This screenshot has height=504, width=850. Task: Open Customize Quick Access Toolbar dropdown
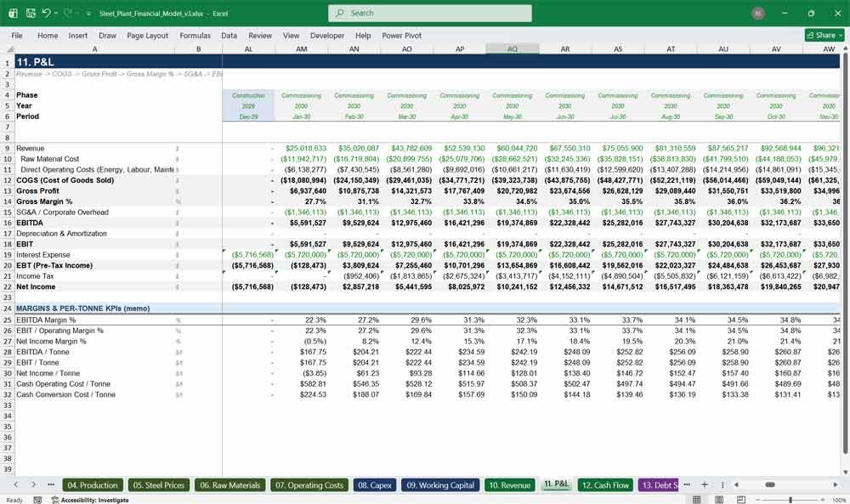pos(88,14)
